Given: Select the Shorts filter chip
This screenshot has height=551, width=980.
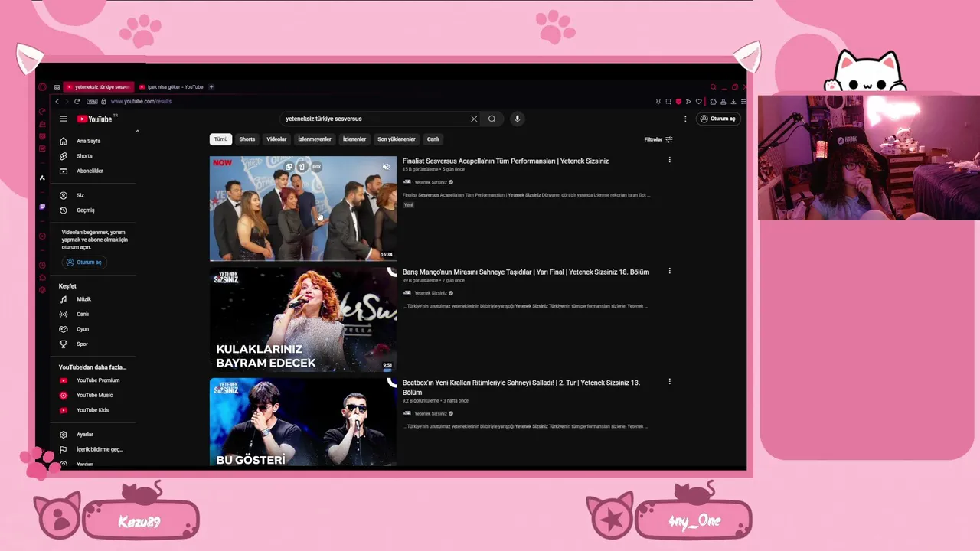Looking at the screenshot, I should [247, 139].
